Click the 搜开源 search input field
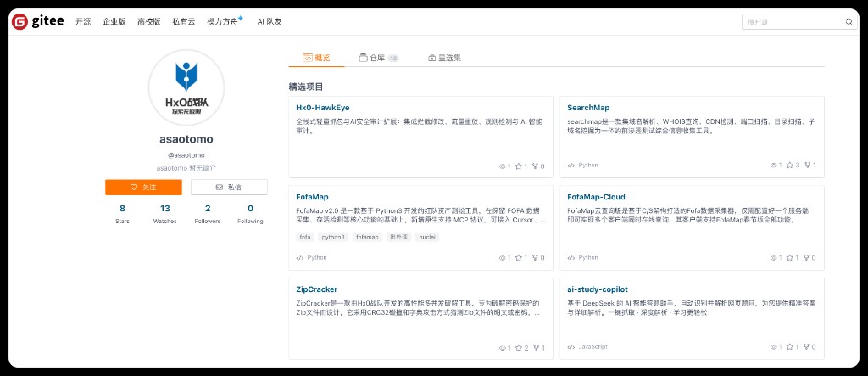Image resolution: width=868 pixels, height=376 pixels. point(793,22)
